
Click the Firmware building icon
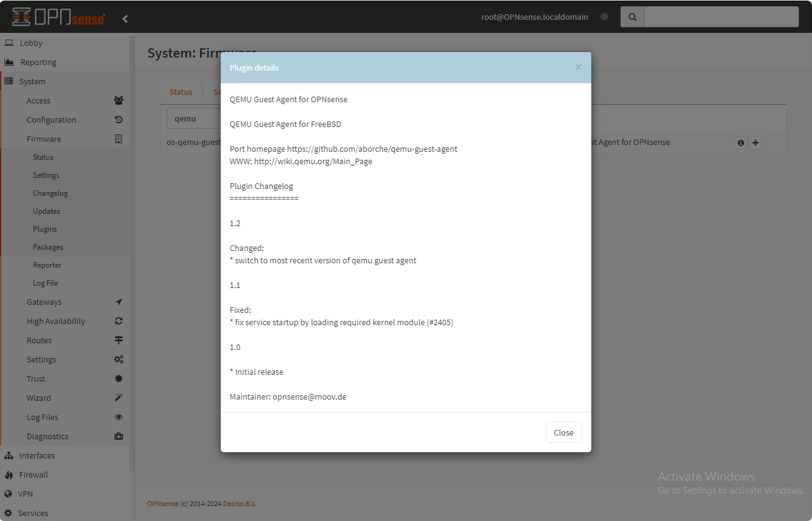point(118,139)
